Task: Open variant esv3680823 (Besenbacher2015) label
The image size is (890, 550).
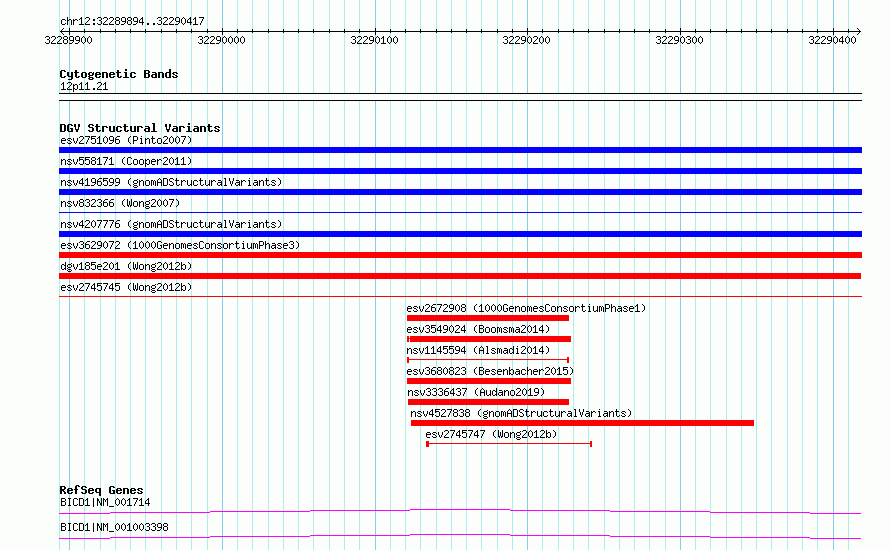Action: point(490,371)
